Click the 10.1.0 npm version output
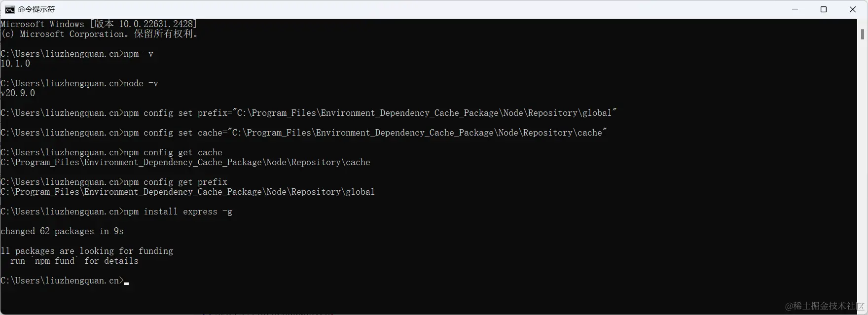868x315 pixels. pos(15,64)
